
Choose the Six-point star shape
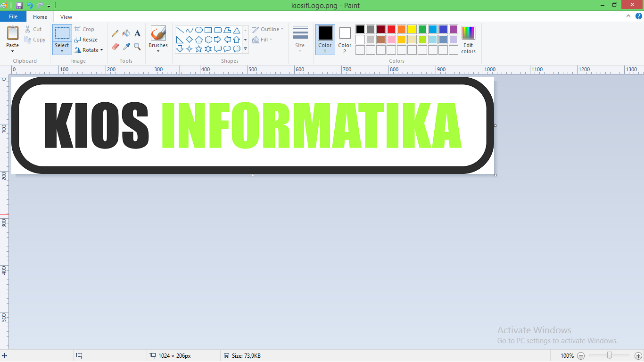click(x=208, y=49)
